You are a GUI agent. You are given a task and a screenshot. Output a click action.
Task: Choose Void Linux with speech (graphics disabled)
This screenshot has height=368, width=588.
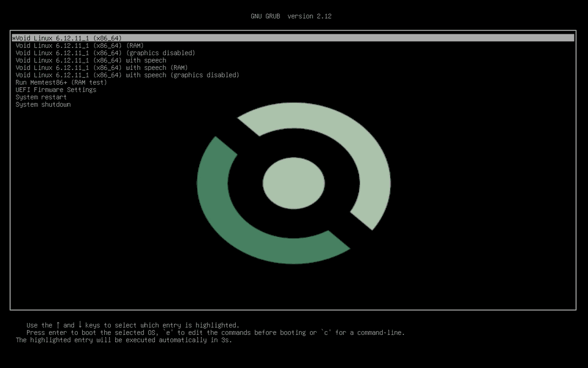click(x=127, y=75)
